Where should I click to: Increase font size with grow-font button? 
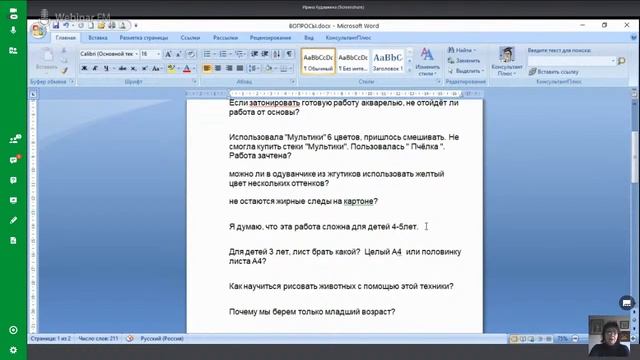coord(168,54)
